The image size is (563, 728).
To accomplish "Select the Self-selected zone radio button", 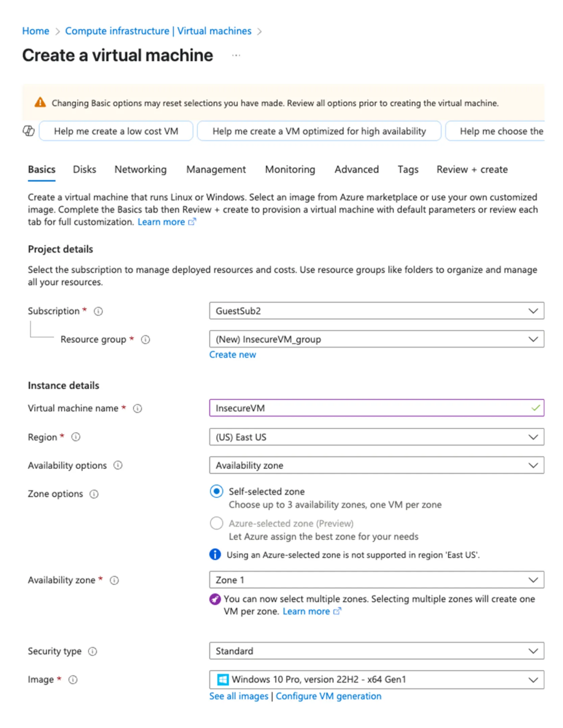I will pyautogui.click(x=216, y=491).
